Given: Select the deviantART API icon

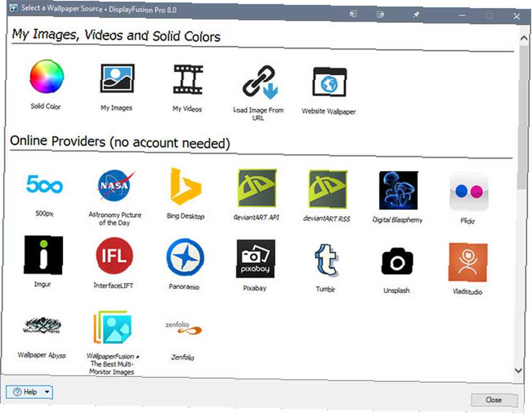Looking at the screenshot, I should tap(257, 188).
